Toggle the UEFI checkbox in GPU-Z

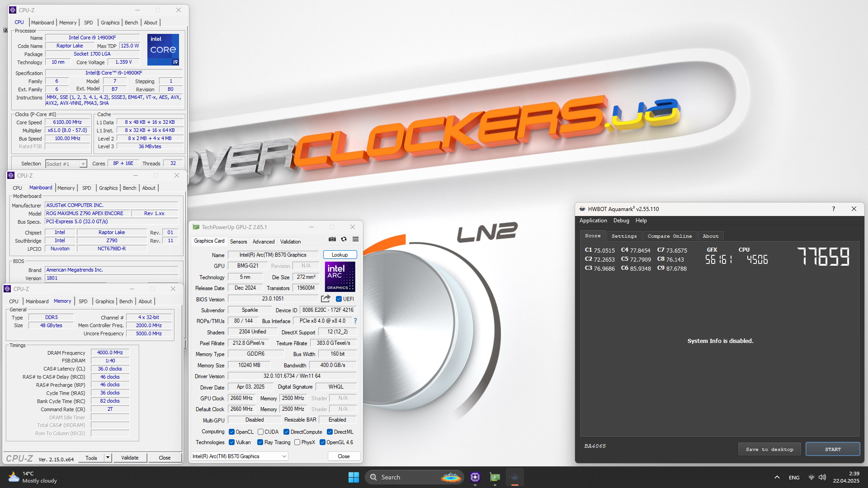(339, 299)
